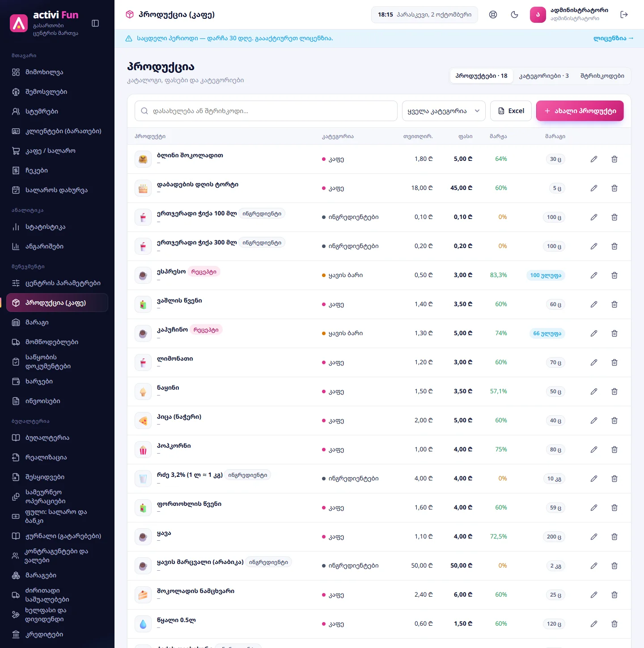Click the 100 ულუფა stock badge for ესპრესო
The image size is (644, 648).
click(x=546, y=275)
